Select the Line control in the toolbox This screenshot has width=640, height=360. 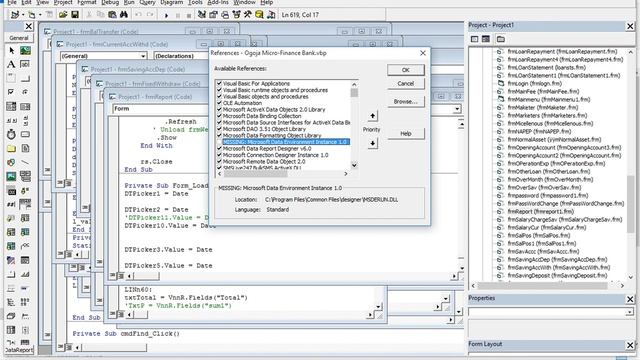25,162
